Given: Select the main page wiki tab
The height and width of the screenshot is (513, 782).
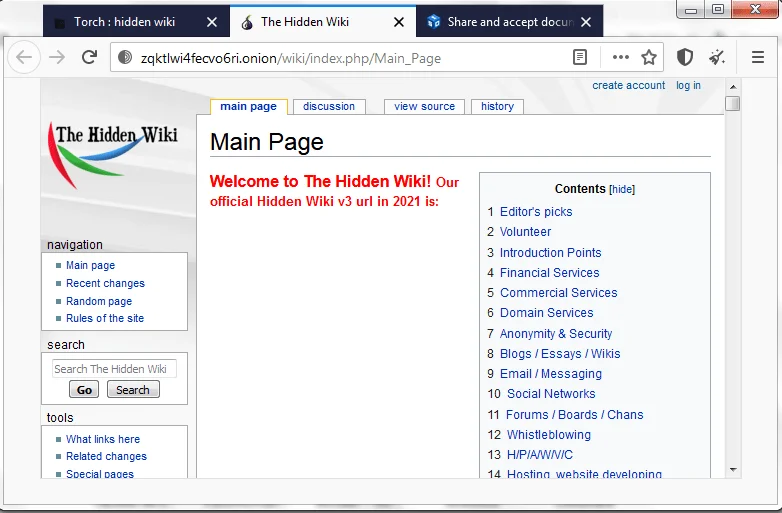Looking at the screenshot, I should click(x=248, y=106).
